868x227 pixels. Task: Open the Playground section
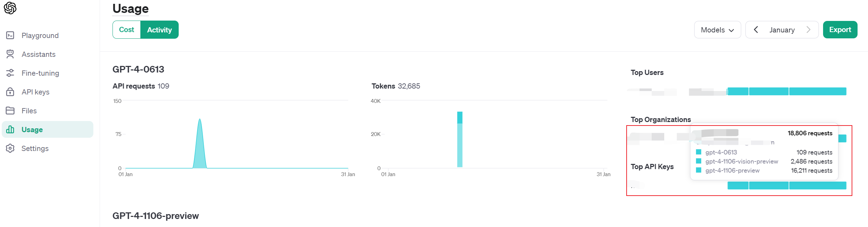40,35
